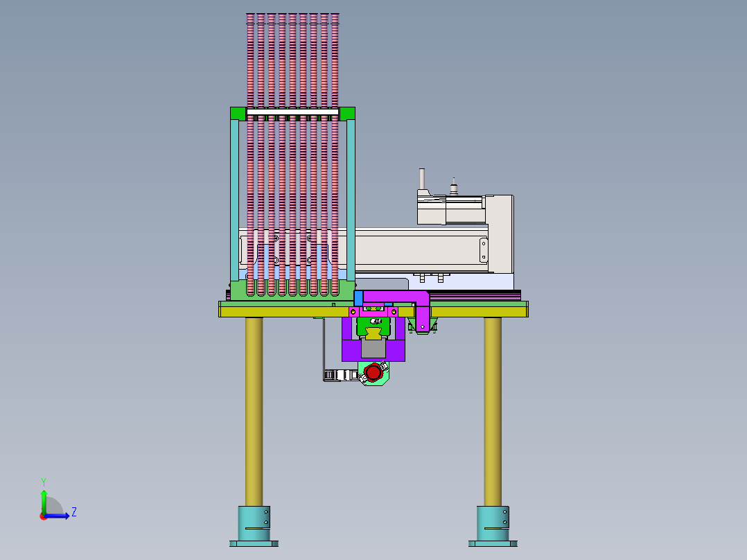The width and height of the screenshot is (747, 560).
Task: Select the rightmost pink spring stack
Action: tap(335, 155)
